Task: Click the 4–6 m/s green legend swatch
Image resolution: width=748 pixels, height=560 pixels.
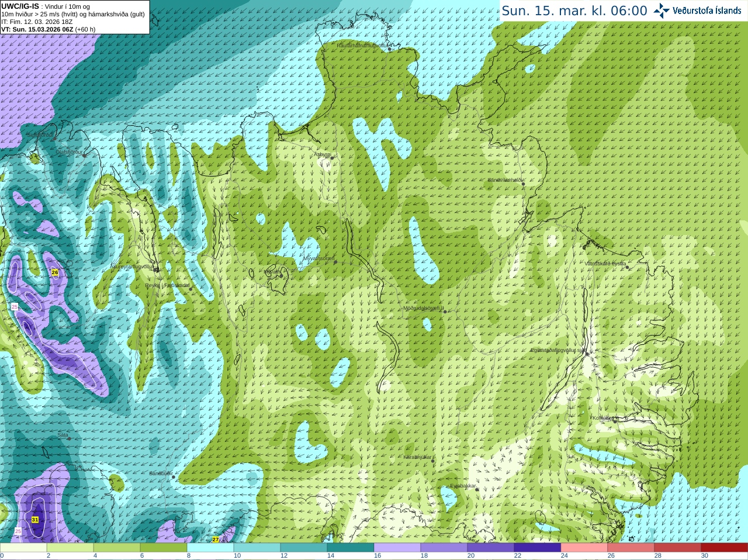Action: 117,548
